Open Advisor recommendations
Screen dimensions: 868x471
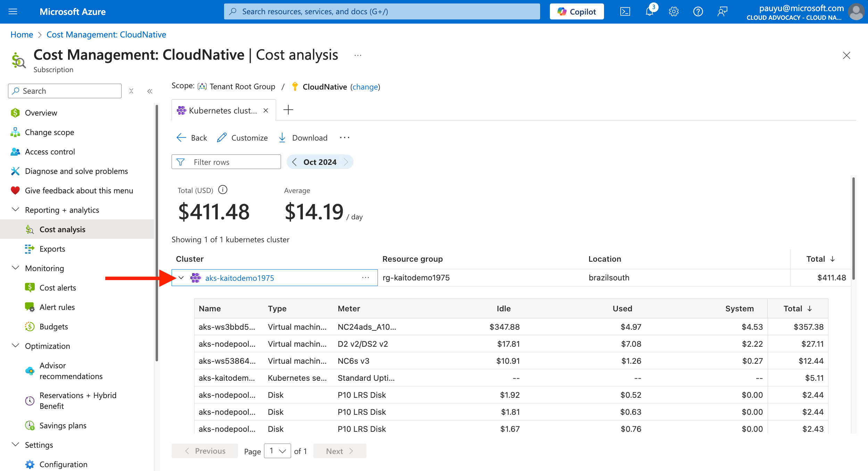click(x=77, y=371)
